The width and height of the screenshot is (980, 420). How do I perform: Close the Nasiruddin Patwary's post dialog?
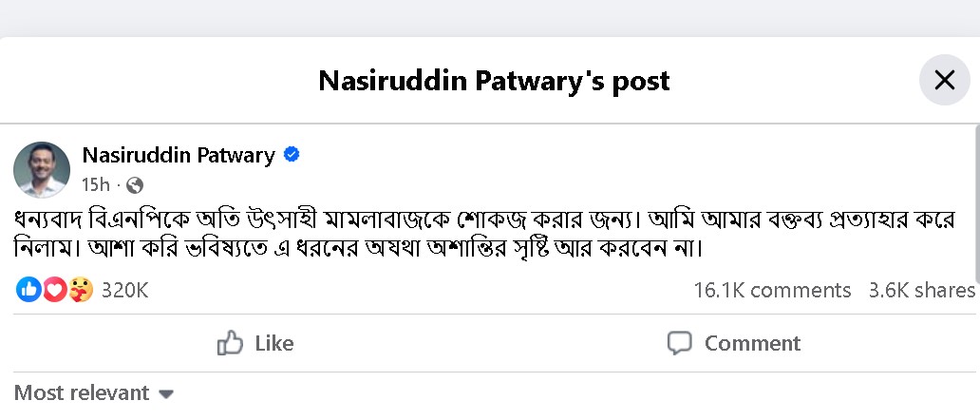tap(944, 81)
